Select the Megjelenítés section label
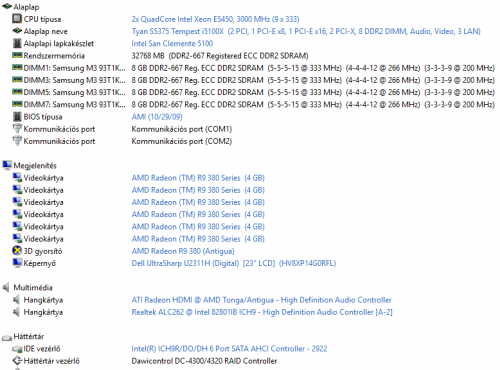The height and width of the screenshot is (370, 500). 35,166
